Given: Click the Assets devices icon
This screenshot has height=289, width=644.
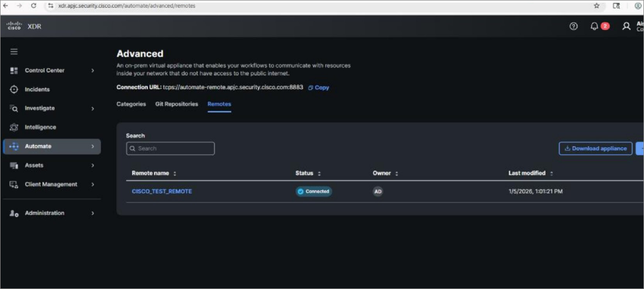Looking at the screenshot, I should click(14, 166).
